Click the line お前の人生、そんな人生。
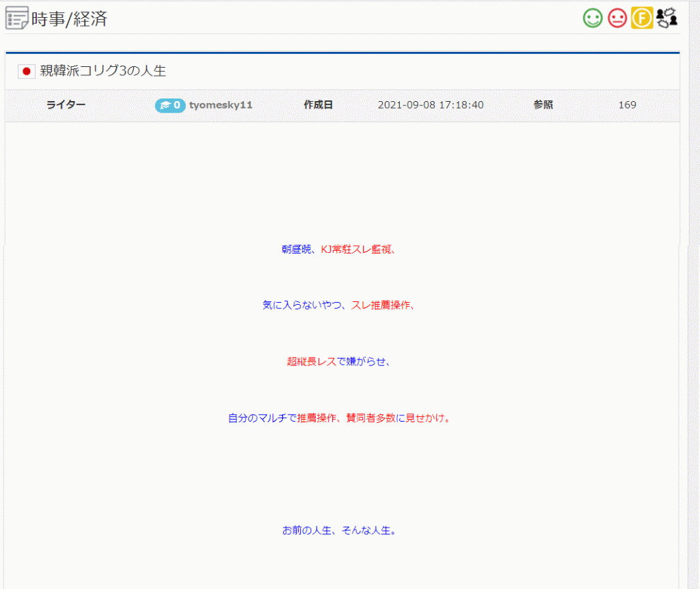This screenshot has width=700, height=589. pos(339,530)
